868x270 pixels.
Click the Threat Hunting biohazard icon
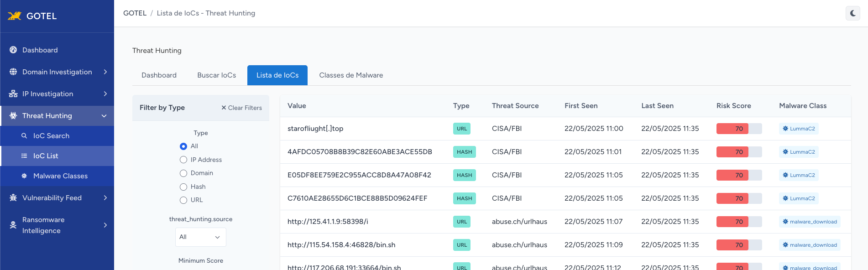(x=13, y=116)
